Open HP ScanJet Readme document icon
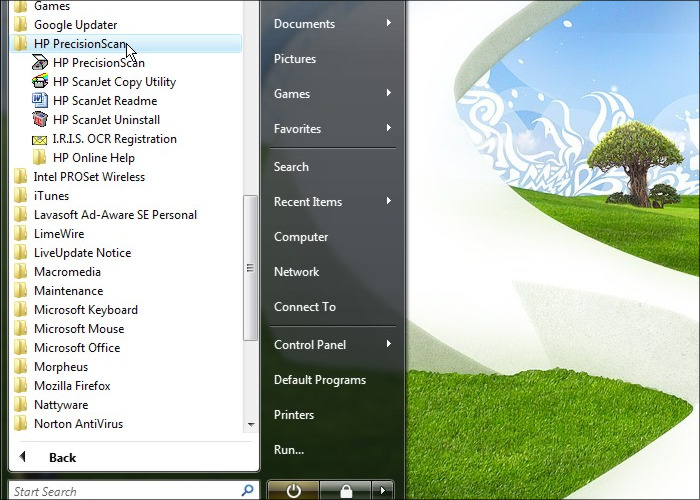The image size is (700, 500). (x=40, y=101)
